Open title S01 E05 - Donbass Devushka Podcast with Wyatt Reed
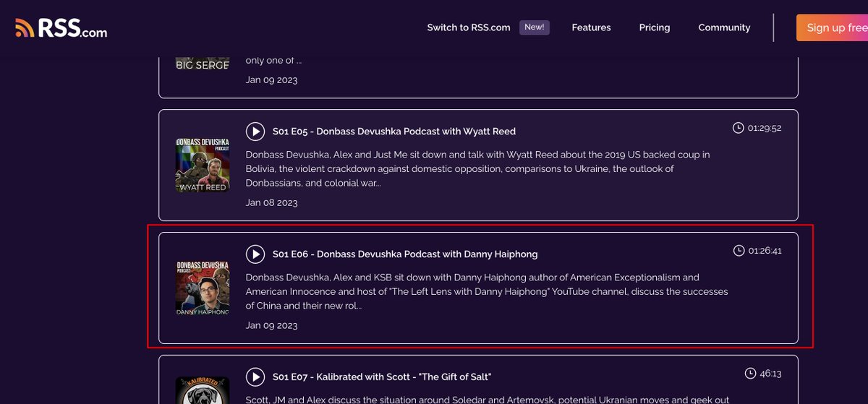 pyautogui.click(x=394, y=132)
